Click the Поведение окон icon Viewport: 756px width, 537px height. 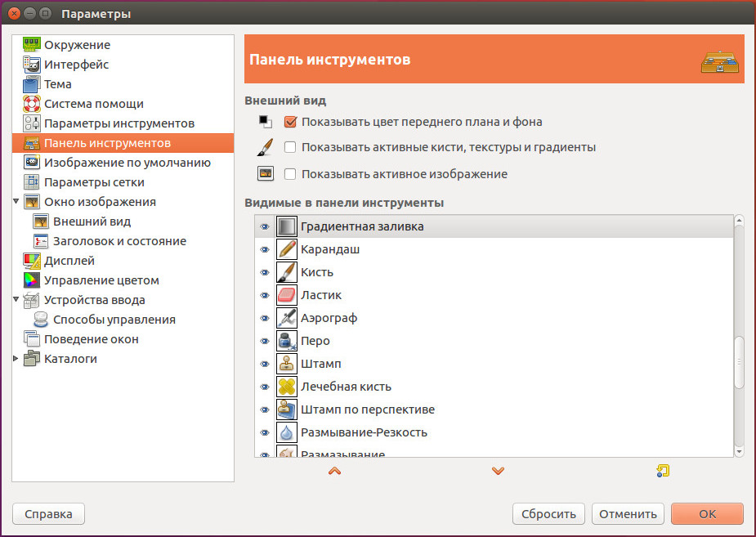point(32,339)
